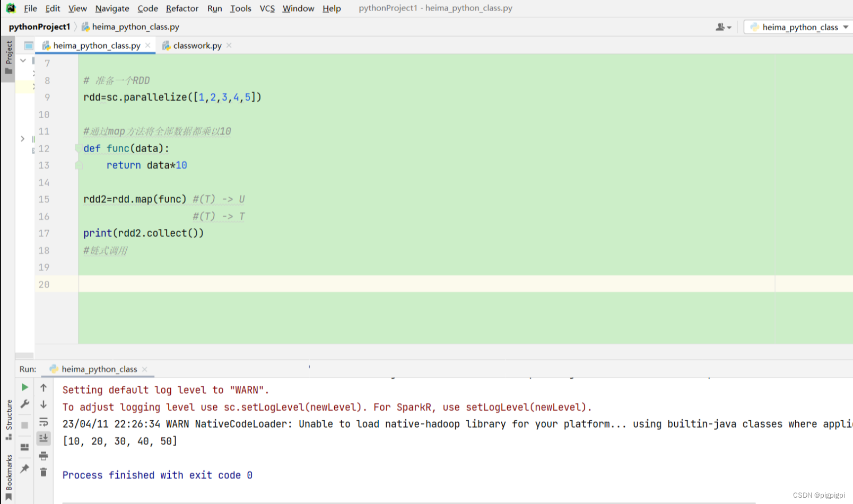Open the Run menu

tap(214, 8)
